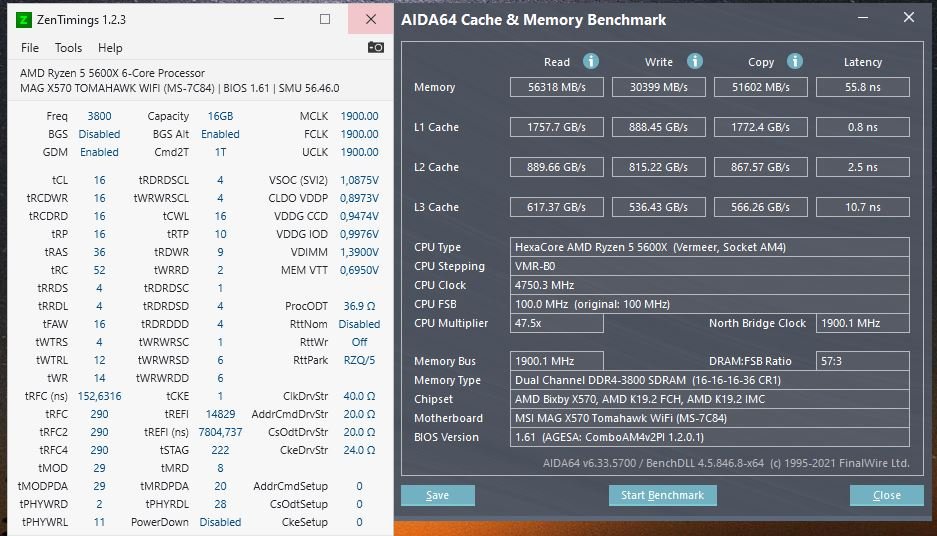
Task: Click the ZenTimings camera screenshot icon
Action: tap(375, 47)
